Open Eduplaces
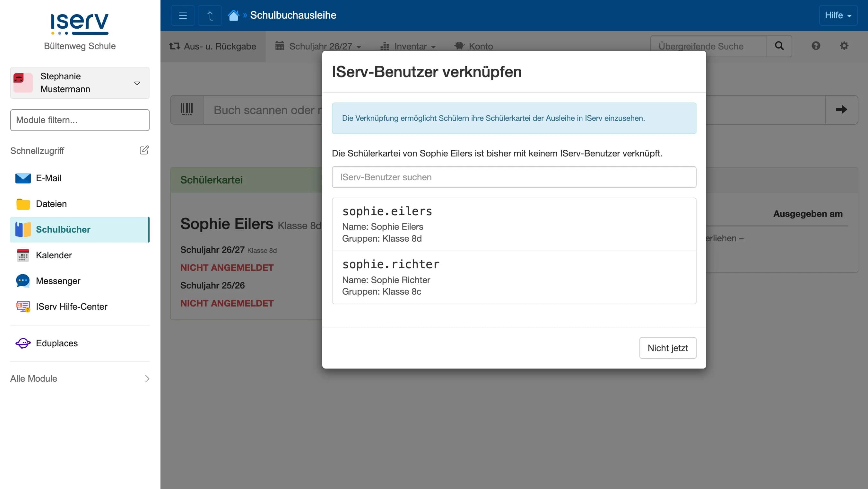This screenshot has height=489, width=868. [80, 343]
